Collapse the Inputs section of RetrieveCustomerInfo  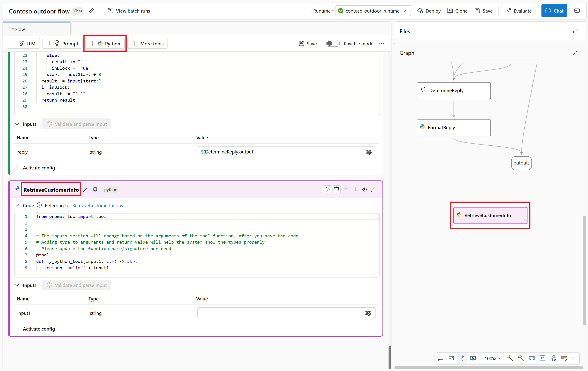17,285
